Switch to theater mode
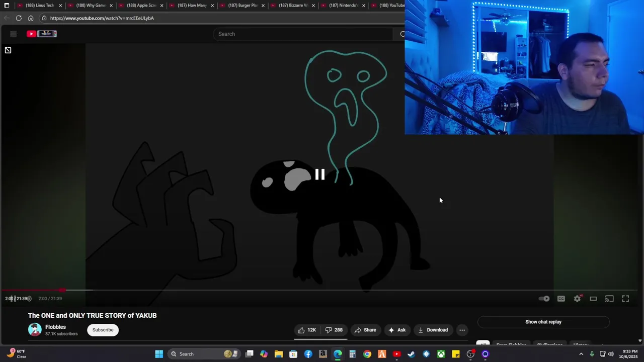This screenshot has width=644, height=362. (593, 299)
